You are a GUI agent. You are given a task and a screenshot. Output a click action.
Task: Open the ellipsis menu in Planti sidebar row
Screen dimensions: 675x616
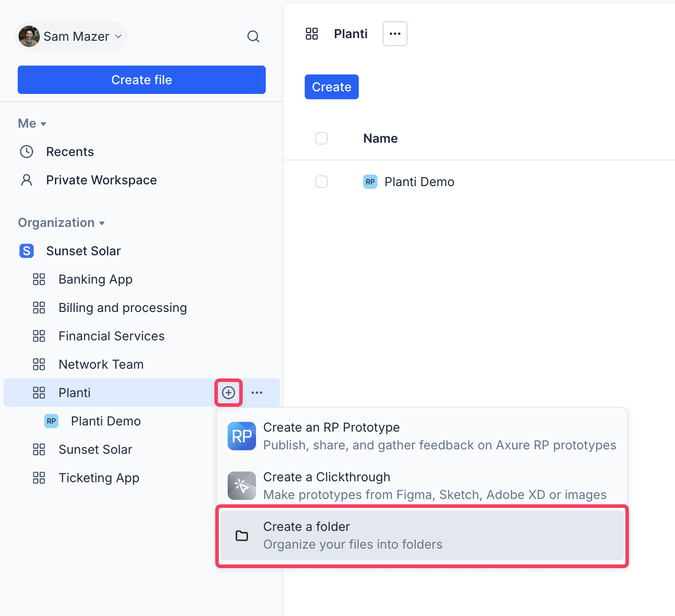point(257,393)
